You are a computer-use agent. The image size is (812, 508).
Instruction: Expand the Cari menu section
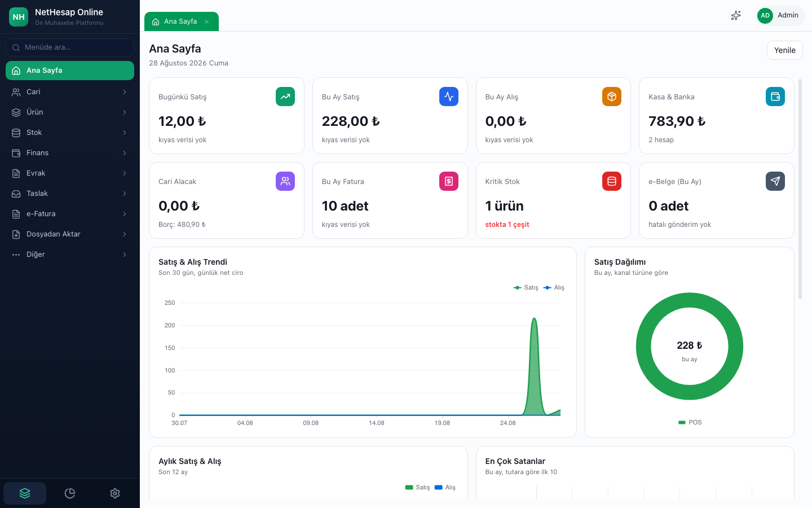point(70,92)
